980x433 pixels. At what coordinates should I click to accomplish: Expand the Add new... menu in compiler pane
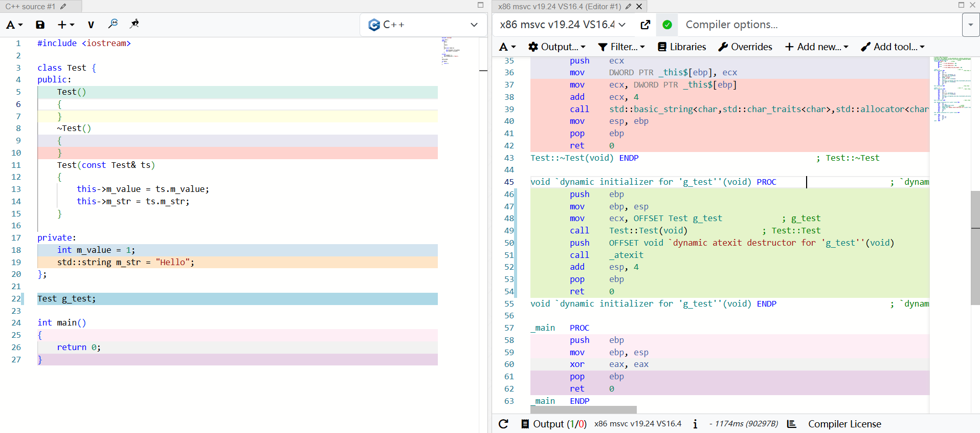pos(816,47)
